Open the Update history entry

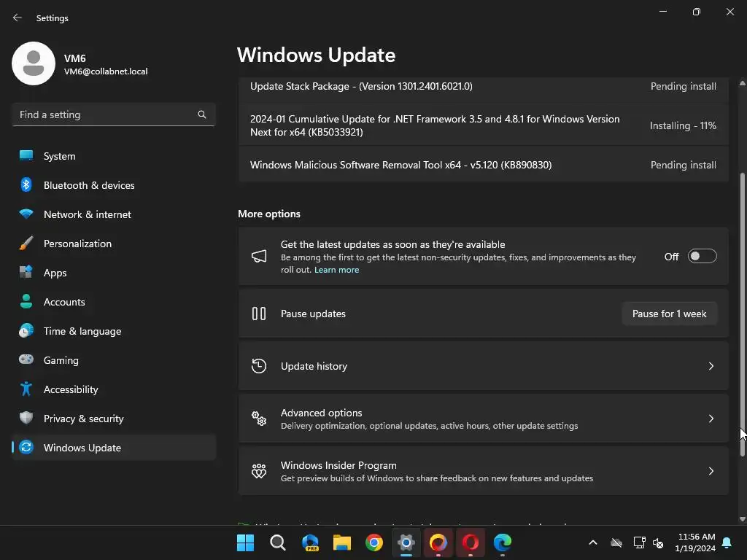[x=484, y=366]
